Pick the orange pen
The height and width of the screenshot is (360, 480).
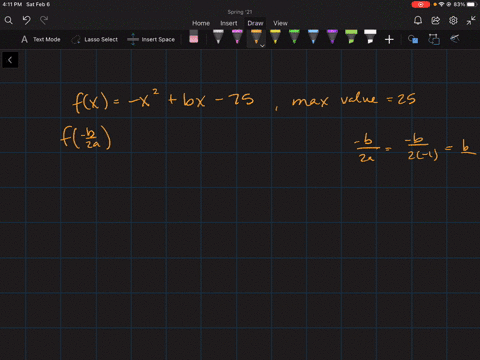256,37
